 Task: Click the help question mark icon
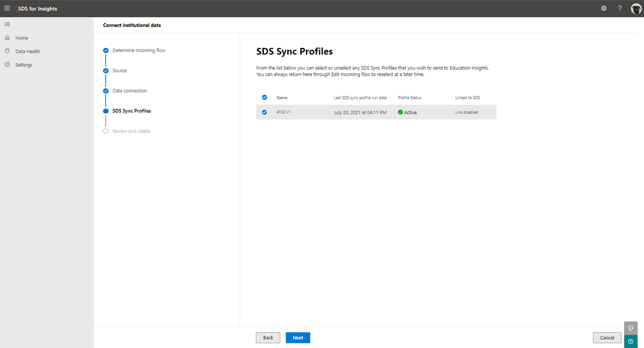pyautogui.click(x=620, y=8)
